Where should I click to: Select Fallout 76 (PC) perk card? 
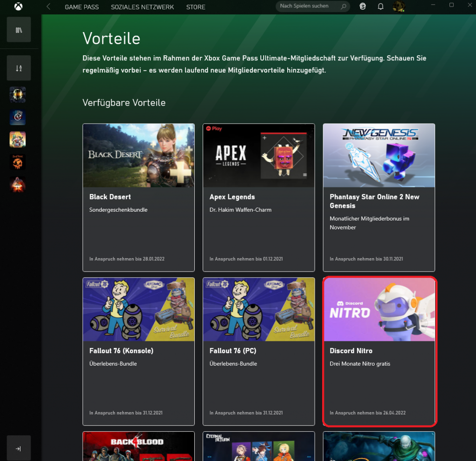coord(258,351)
